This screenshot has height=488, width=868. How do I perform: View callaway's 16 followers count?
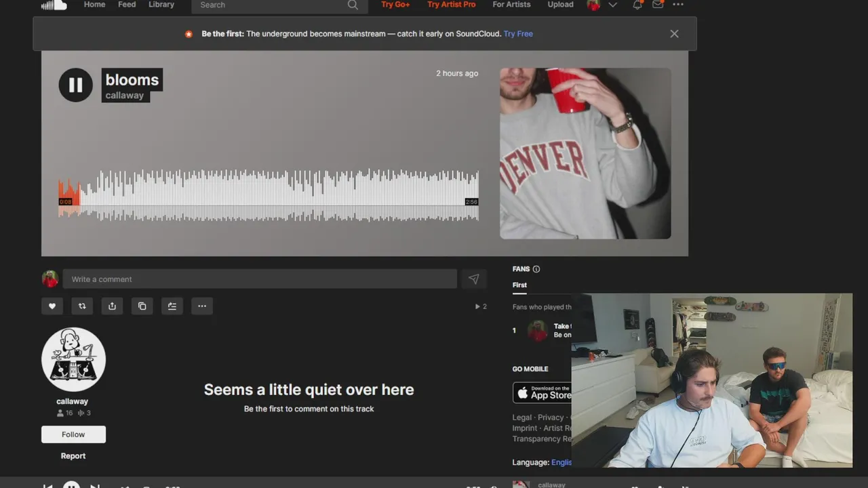tap(65, 413)
